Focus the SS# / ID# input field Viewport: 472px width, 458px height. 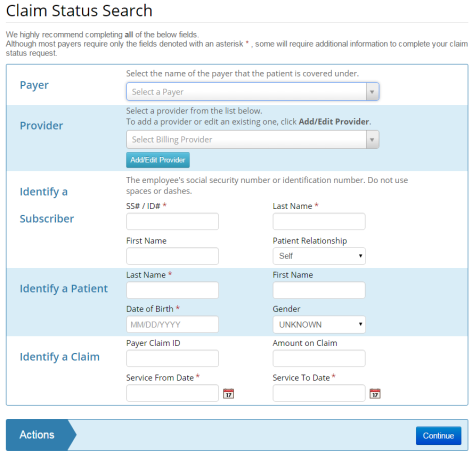click(x=172, y=221)
